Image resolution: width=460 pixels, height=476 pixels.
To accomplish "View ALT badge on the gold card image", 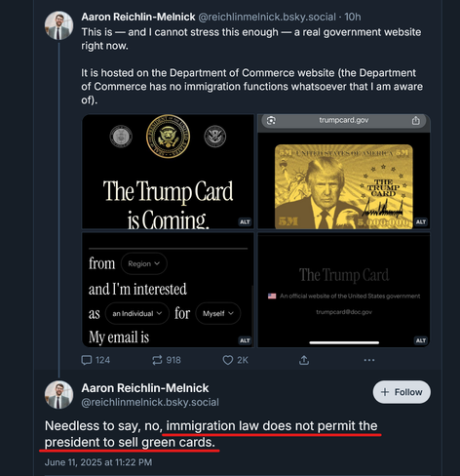I will 421,222.
